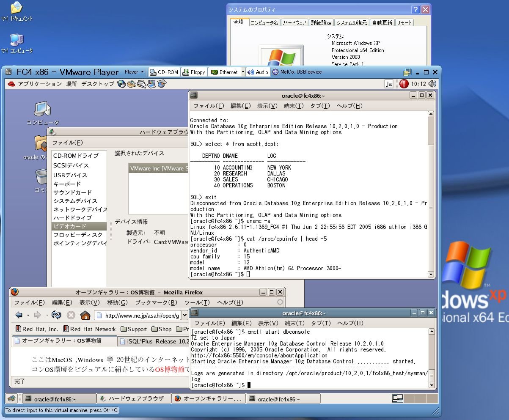Select USBデバイス in the hardware list
509x420 pixels.
tap(70, 175)
